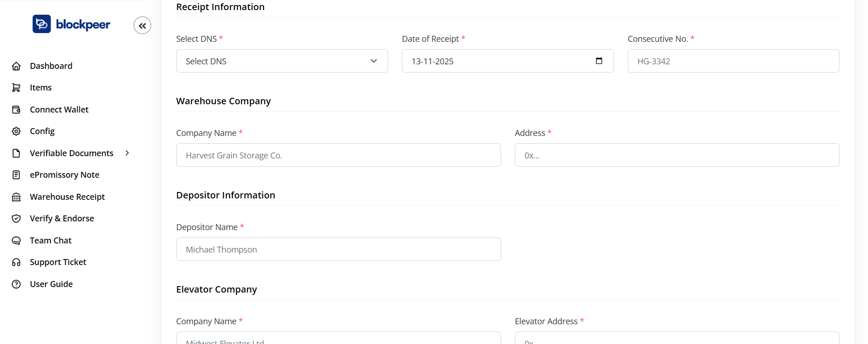
Task: Click the Config gear icon
Action: tap(17, 131)
